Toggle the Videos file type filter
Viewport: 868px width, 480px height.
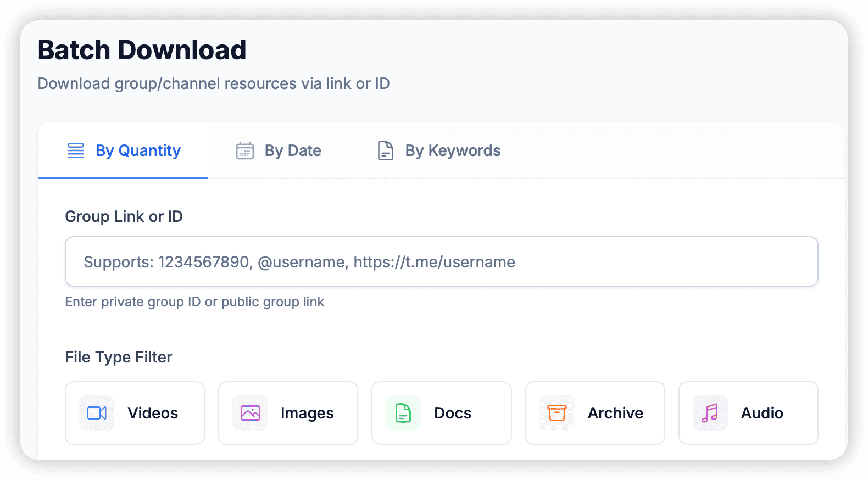point(135,413)
